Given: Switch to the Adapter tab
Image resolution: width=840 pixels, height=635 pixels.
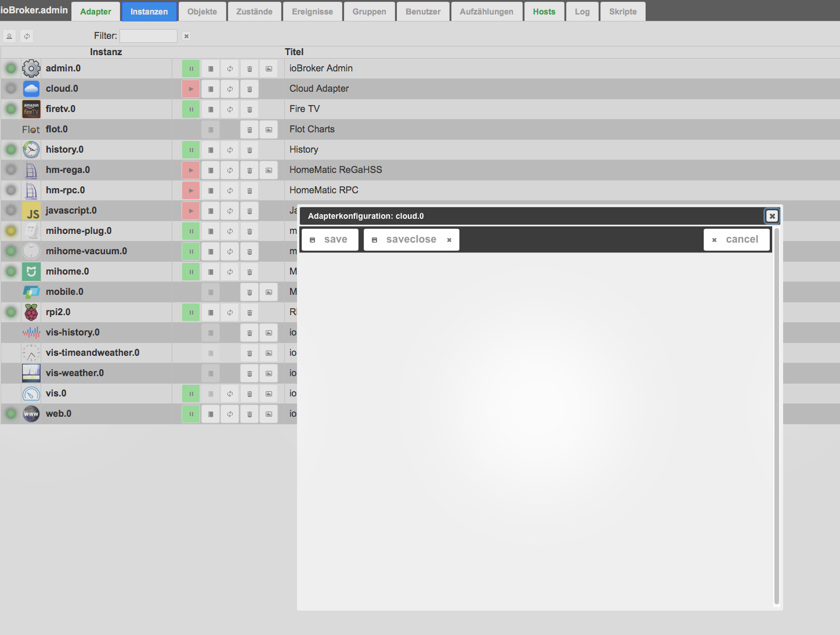Looking at the screenshot, I should [x=96, y=12].
